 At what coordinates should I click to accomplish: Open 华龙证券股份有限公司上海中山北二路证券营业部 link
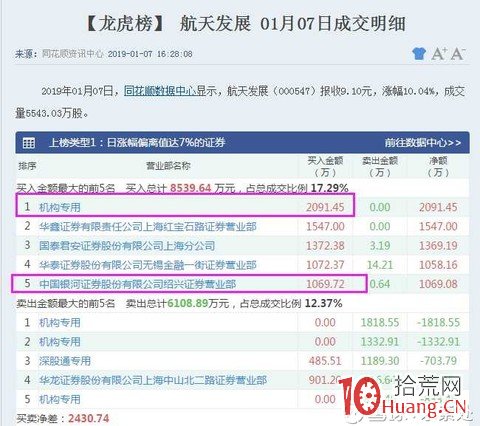click(x=153, y=380)
